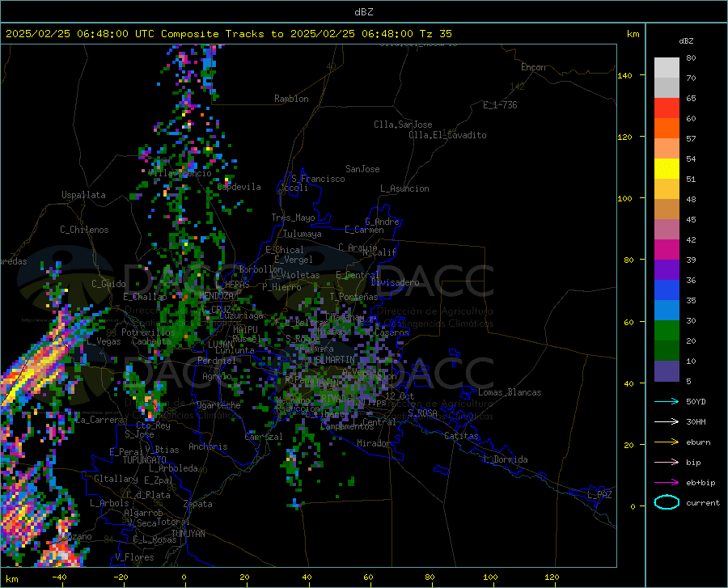
Task: Click the white 30HM arrow legend icon
Action: pyautogui.click(x=667, y=422)
